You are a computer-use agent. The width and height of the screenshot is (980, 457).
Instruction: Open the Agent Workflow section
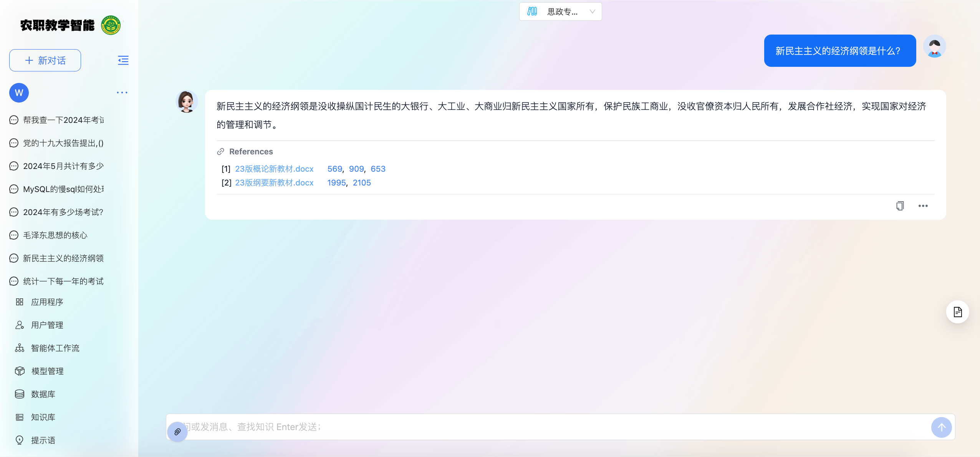coord(55,348)
